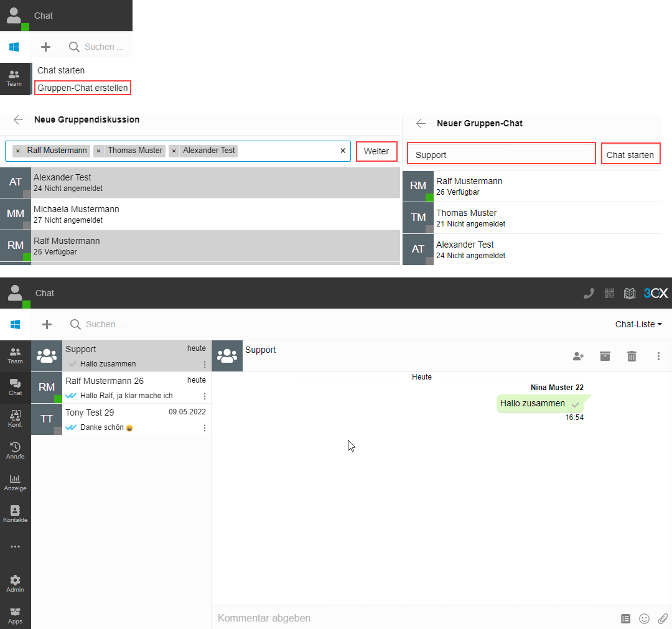
Task: Choose 'Chat starten' in the plus menu
Action: pos(61,70)
